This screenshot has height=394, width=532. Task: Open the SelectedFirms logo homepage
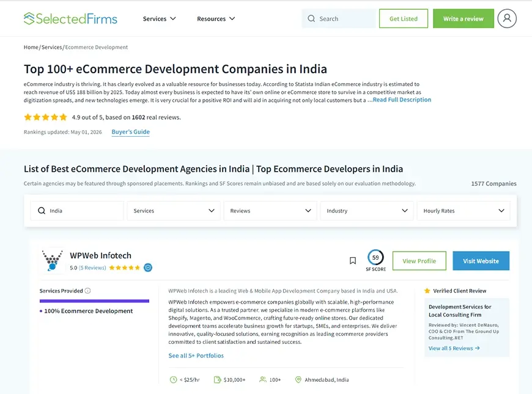click(70, 19)
